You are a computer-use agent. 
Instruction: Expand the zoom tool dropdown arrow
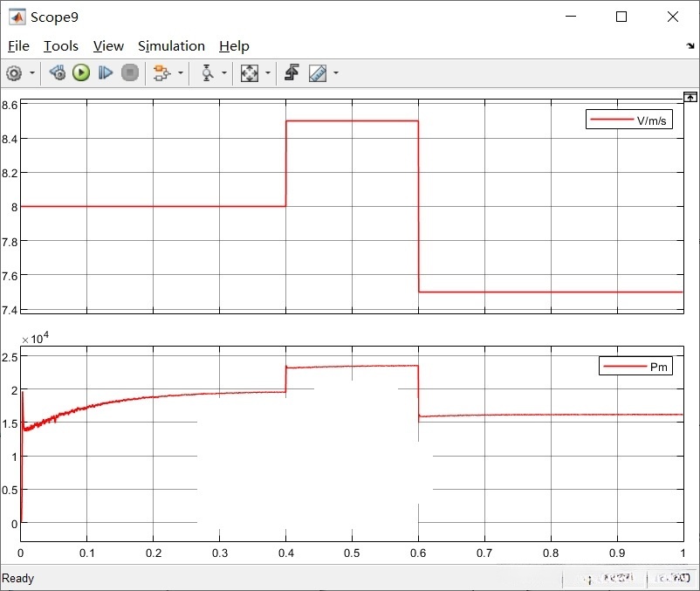pos(224,73)
